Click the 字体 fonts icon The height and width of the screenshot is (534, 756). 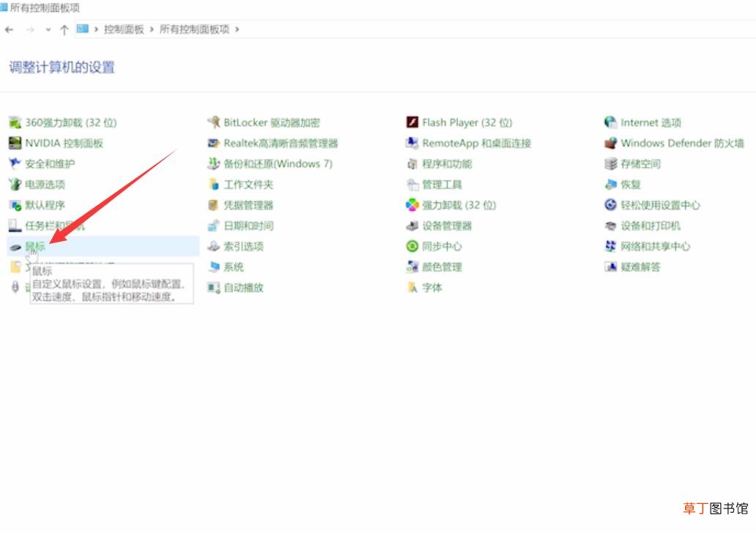[x=412, y=288]
